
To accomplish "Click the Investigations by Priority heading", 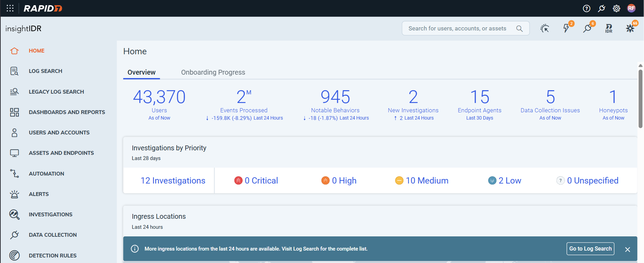I will tap(169, 148).
